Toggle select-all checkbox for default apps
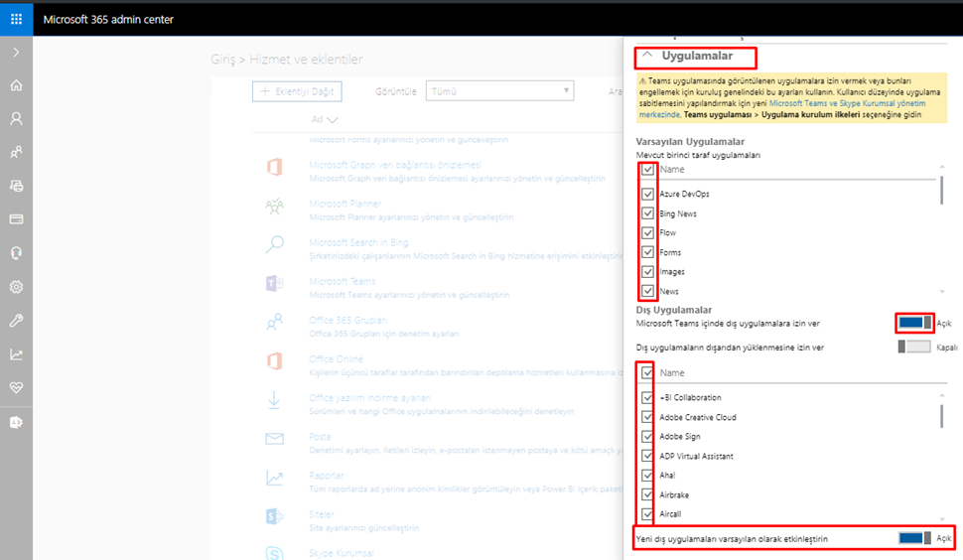Screen dimensions: 963x560 click(x=647, y=170)
